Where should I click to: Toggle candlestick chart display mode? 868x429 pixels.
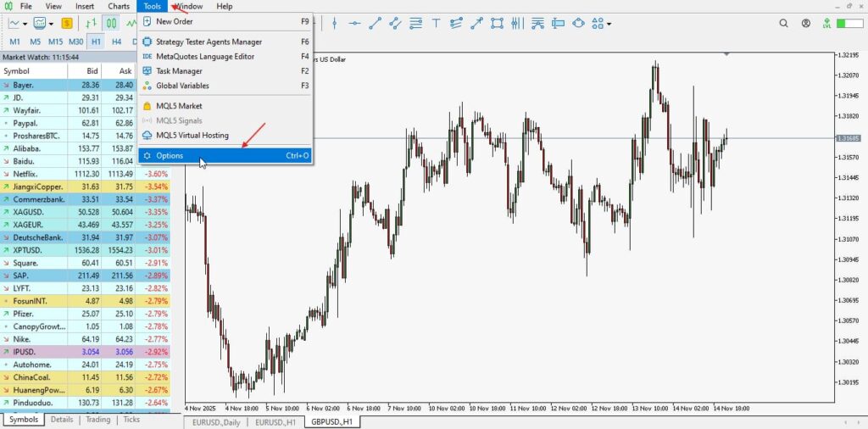pos(110,23)
